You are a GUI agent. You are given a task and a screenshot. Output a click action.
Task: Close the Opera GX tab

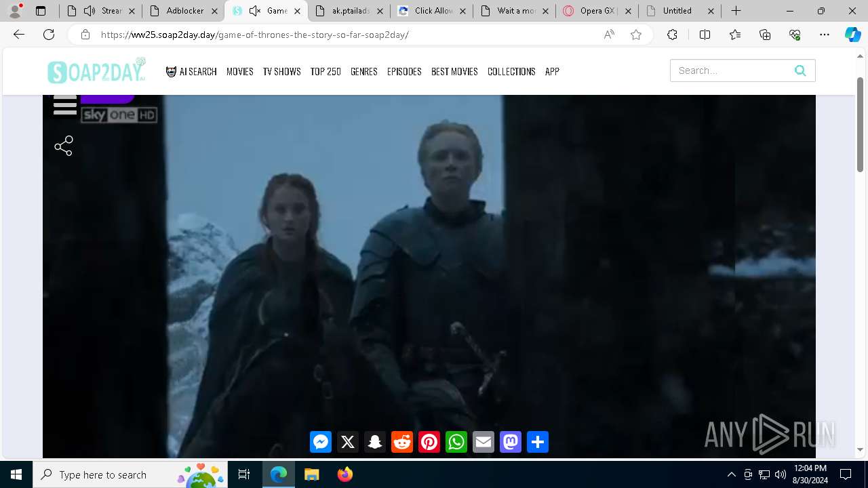point(628,11)
